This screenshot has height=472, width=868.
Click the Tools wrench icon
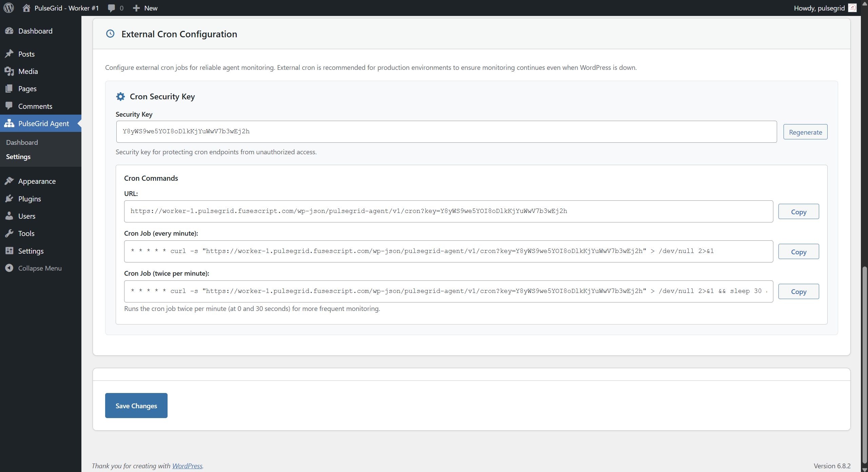pyautogui.click(x=9, y=233)
